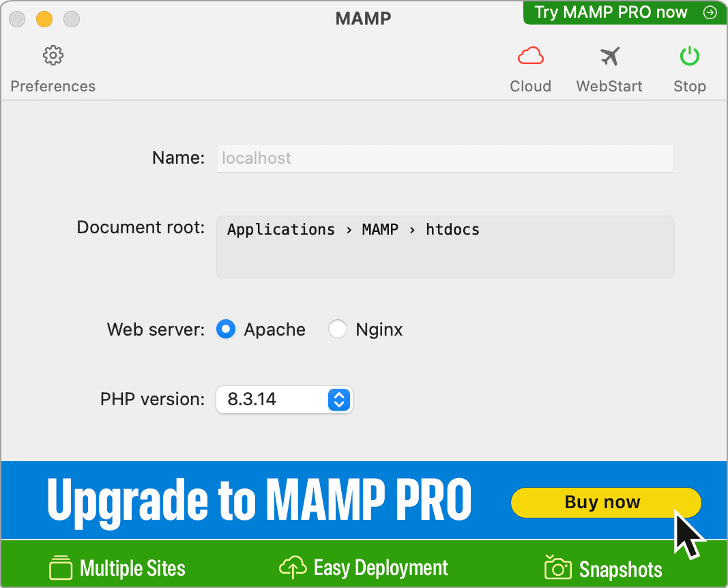Click MAMP folder in document root path
Image resolution: width=728 pixels, height=588 pixels.
click(380, 230)
